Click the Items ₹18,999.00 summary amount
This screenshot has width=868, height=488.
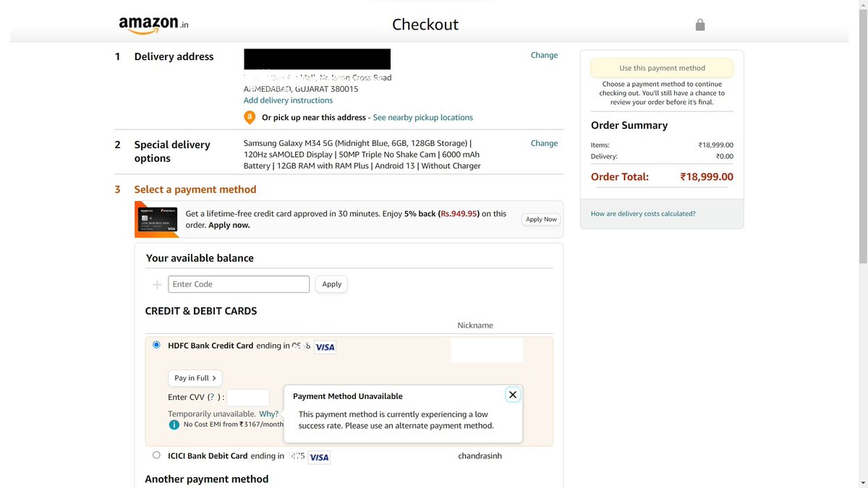(716, 145)
